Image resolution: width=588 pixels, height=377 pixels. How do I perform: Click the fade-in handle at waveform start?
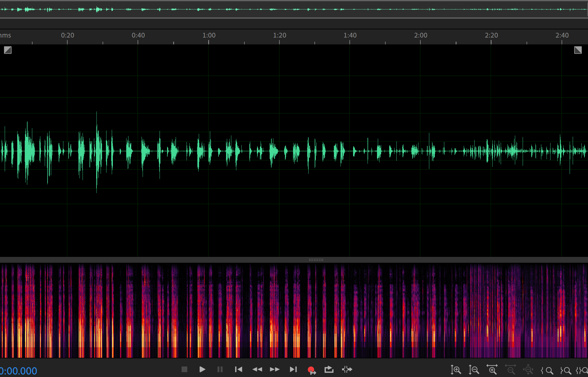[8, 50]
